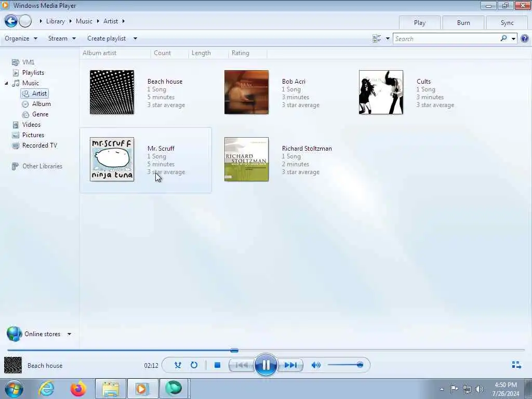This screenshot has height=399, width=532.
Task: Open Other Libraries in sidebar
Action: (42, 166)
